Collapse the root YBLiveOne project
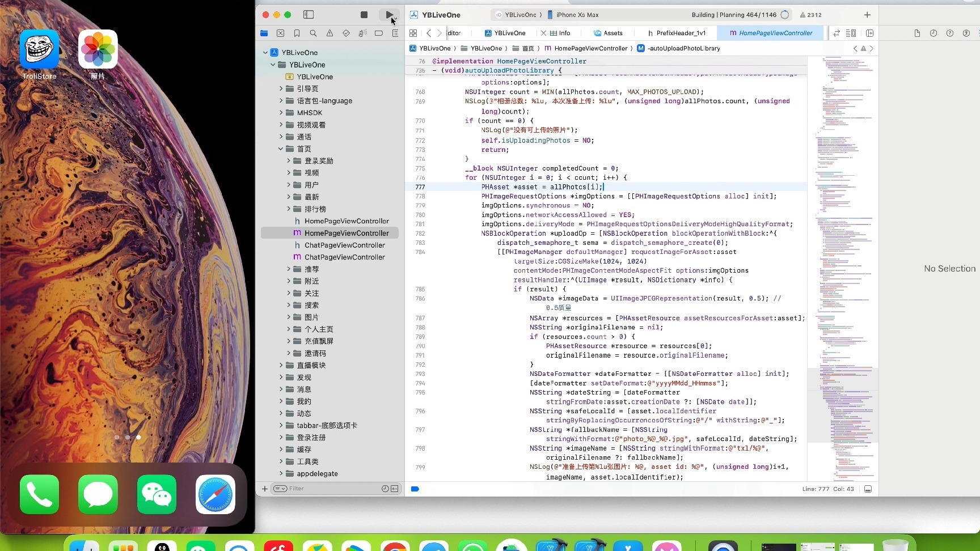980x551 pixels. 265,53
